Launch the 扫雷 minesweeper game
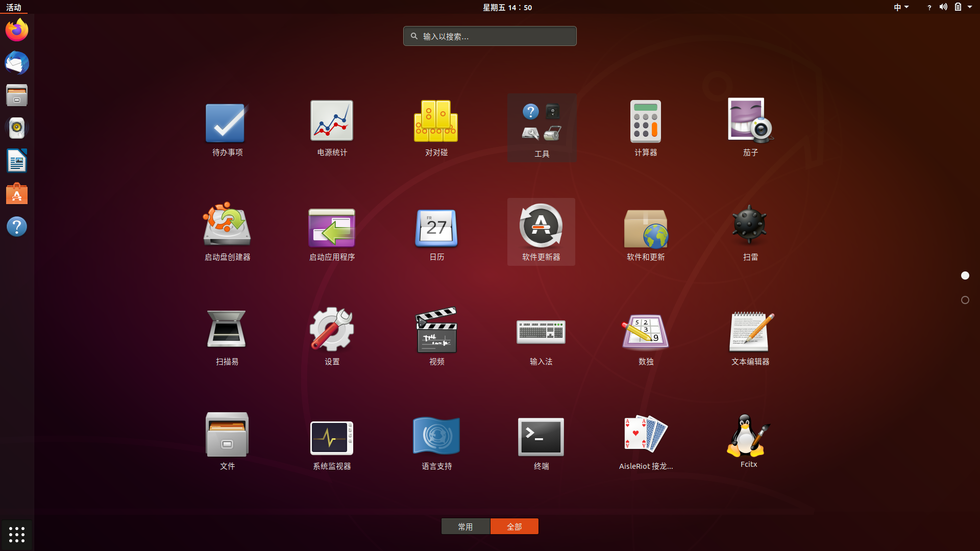 [x=750, y=232]
